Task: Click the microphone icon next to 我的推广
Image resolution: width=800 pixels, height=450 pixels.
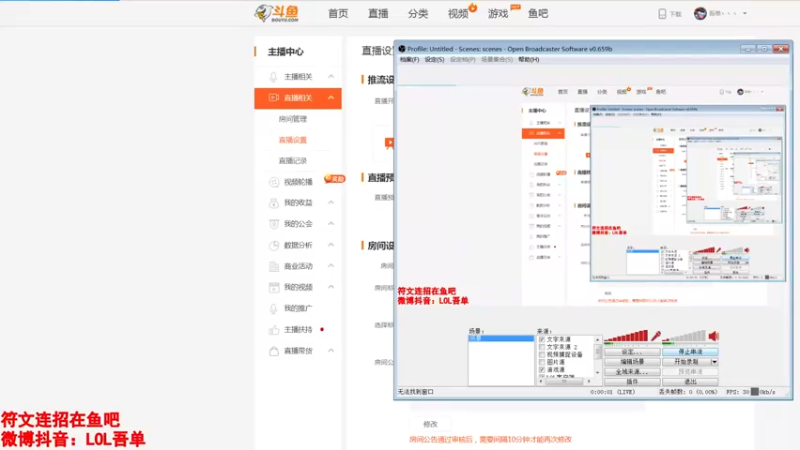Action: click(x=273, y=309)
